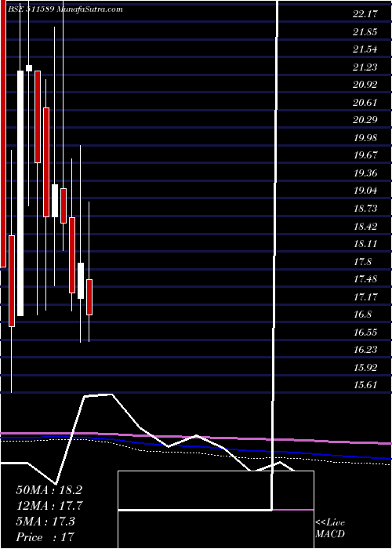Click the 50MA : 18.2 readout

[49, 490]
